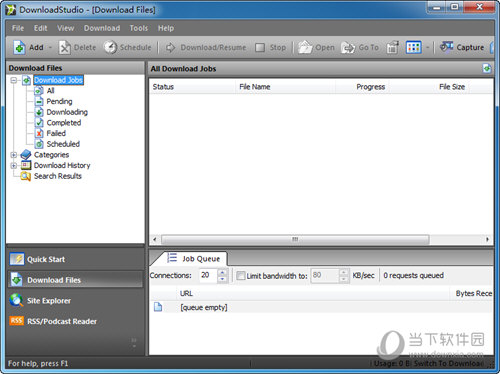Click the Delete toolbar button
Image resolution: width=500 pixels, height=374 pixels.
point(77,48)
